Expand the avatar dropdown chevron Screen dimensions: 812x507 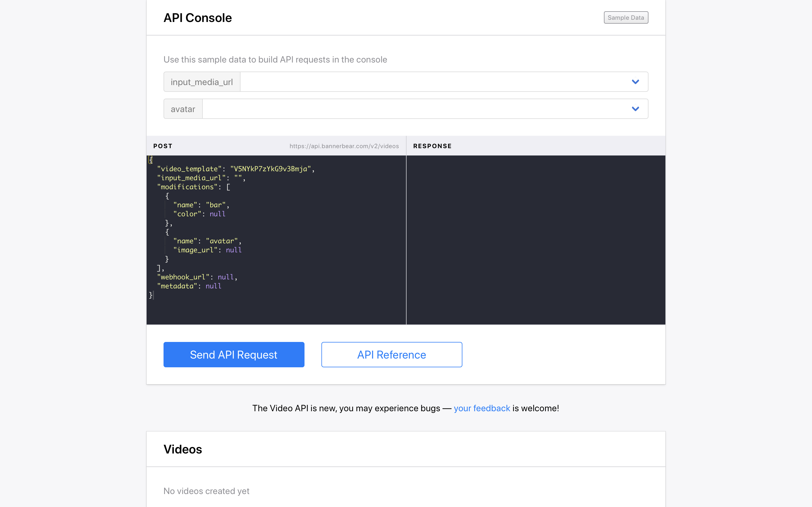coord(635,109)
